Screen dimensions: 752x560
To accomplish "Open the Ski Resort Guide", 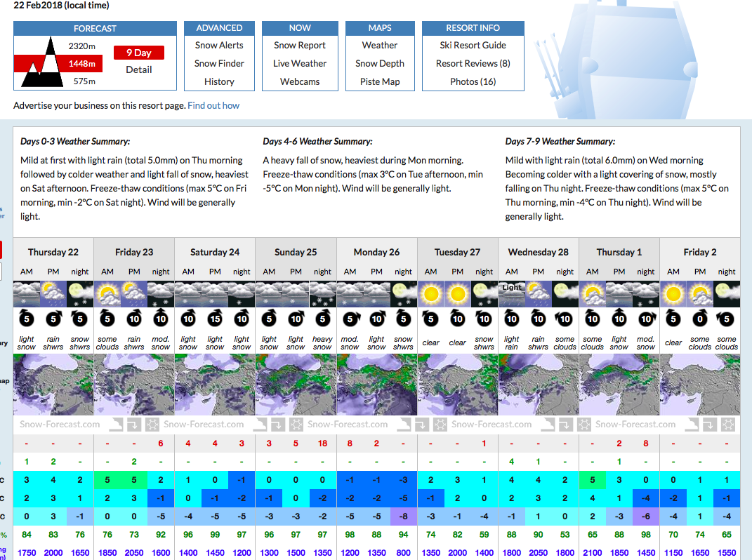I will click(473, 45).
